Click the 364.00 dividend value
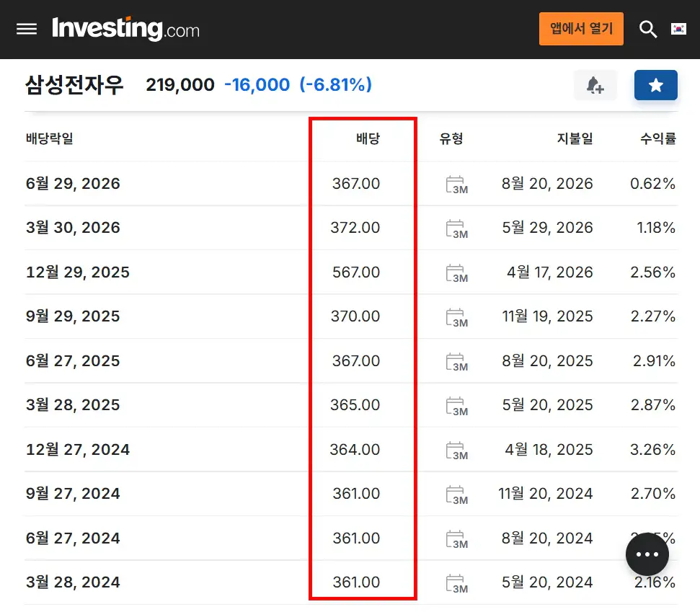This screenshot has height=612, width=700. [355, 449]
